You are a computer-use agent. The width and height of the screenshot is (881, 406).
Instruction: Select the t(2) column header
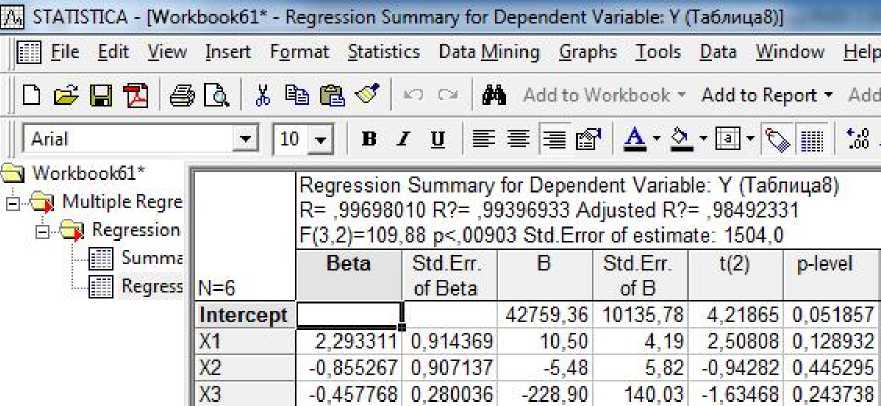pos(735,275)
